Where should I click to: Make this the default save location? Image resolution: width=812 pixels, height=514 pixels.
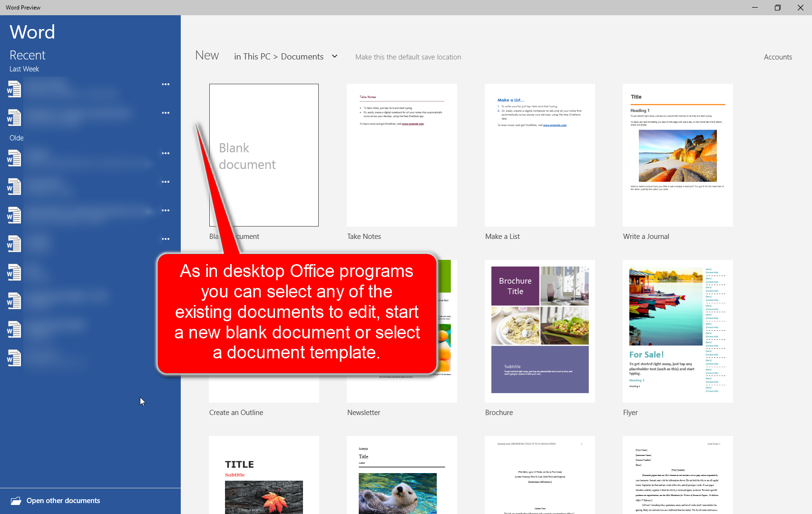408,57
